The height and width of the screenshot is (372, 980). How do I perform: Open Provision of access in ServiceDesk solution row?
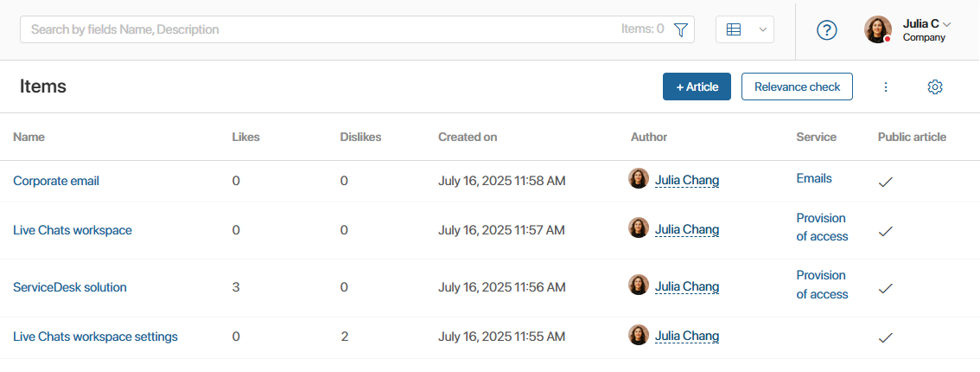coord(822,285)
